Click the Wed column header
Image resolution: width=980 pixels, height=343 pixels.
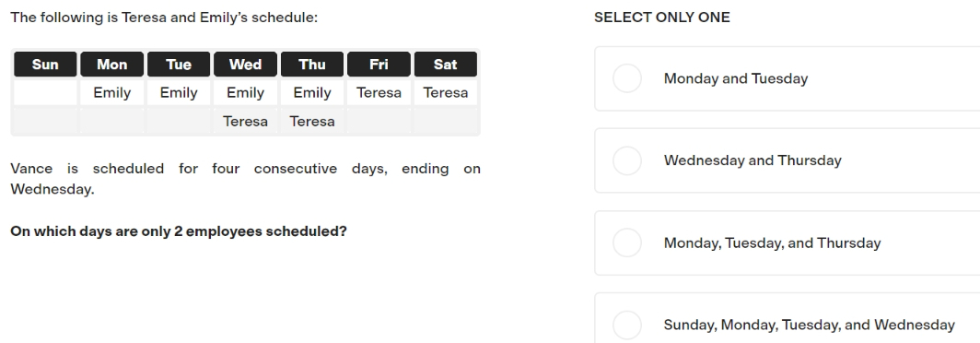[x=245, y=65]
